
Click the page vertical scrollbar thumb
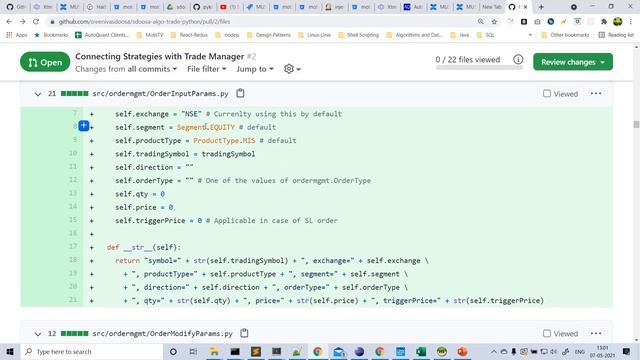(636, 124)
